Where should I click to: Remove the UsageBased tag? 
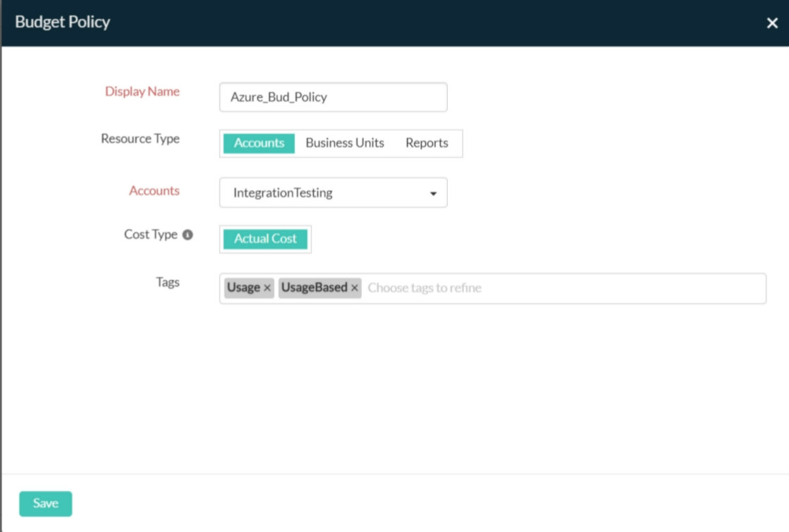[354, 288]
